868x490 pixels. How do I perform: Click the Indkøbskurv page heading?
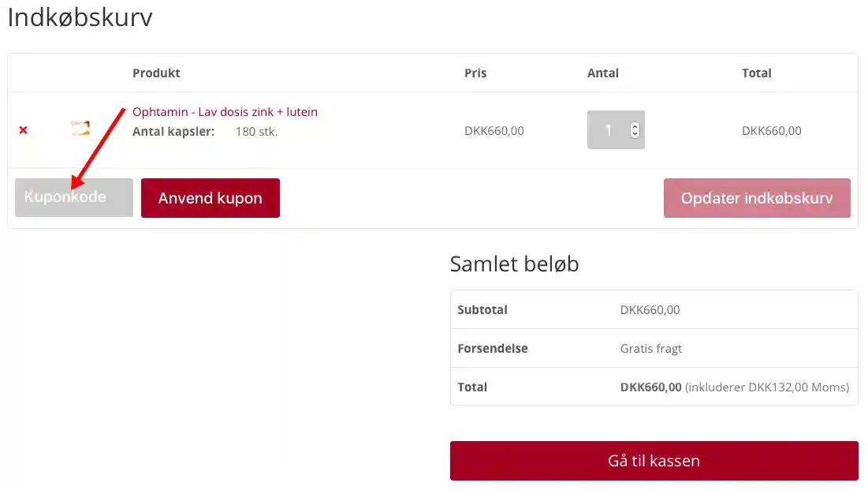pos(80,17)
